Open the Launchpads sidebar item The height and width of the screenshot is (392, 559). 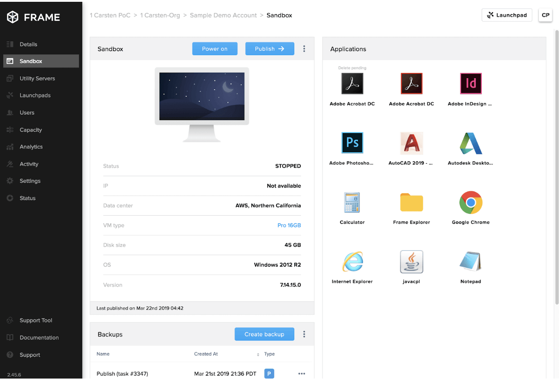(35, 96)
